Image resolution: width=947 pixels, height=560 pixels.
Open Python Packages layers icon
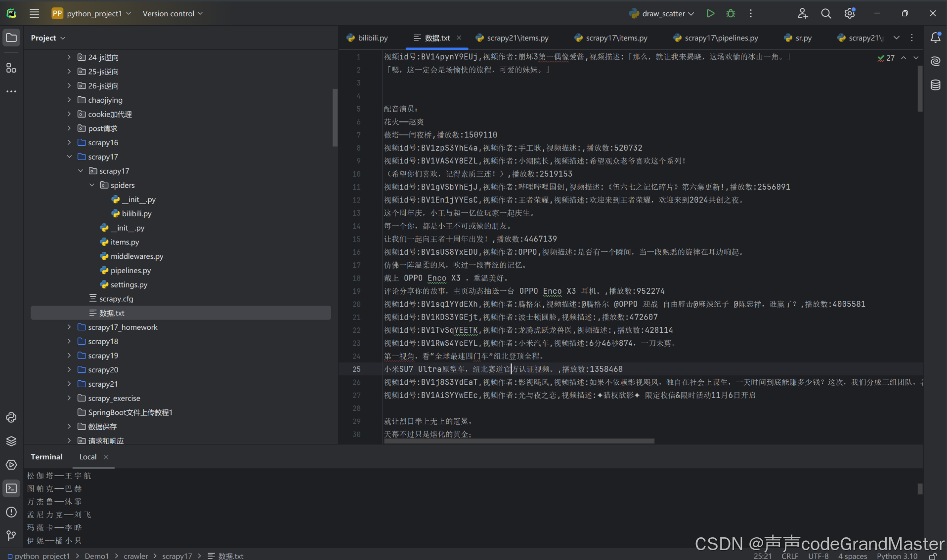[x=11, y=441]
